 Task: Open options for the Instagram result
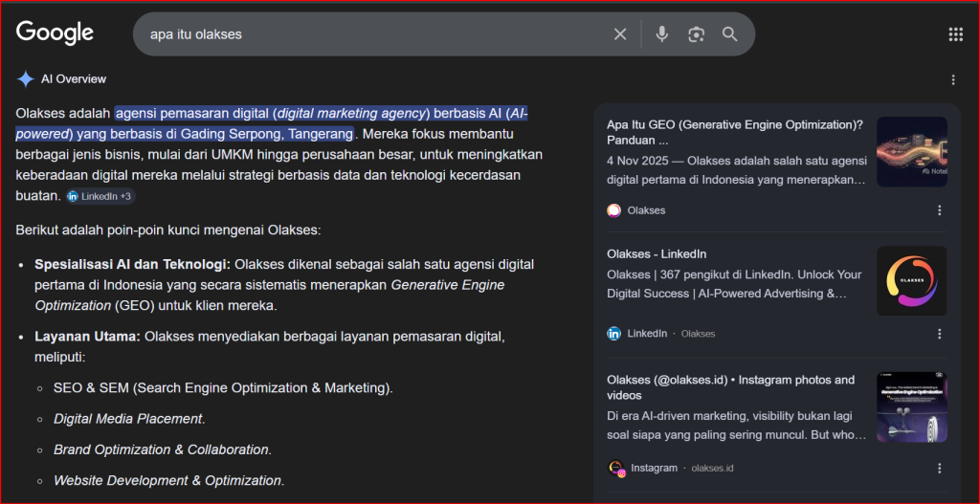coord(939,468)
